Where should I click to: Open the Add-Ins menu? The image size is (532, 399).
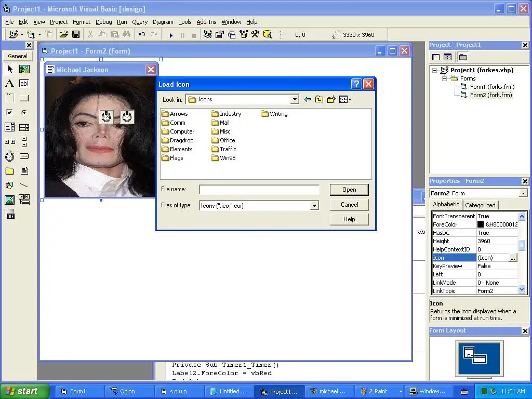(x=206, y=22)
